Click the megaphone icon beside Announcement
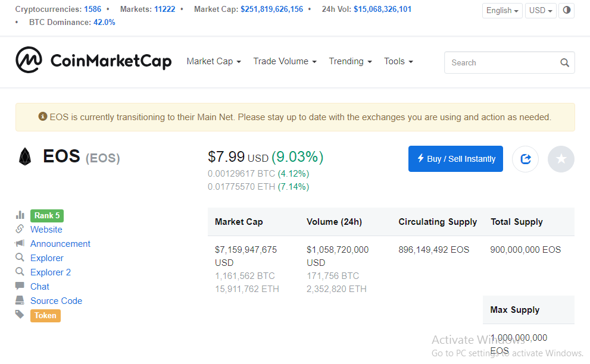Screen dimensions: 590x364 (x=20, y=243)
